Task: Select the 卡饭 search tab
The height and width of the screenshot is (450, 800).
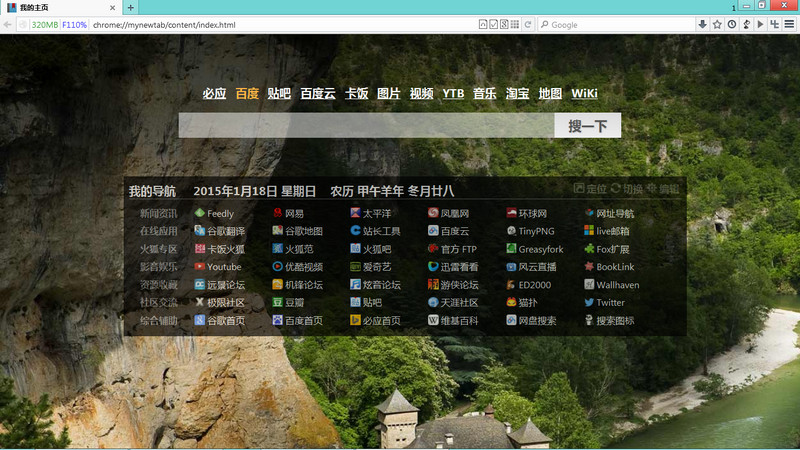Action: click(x=357, y=94)
